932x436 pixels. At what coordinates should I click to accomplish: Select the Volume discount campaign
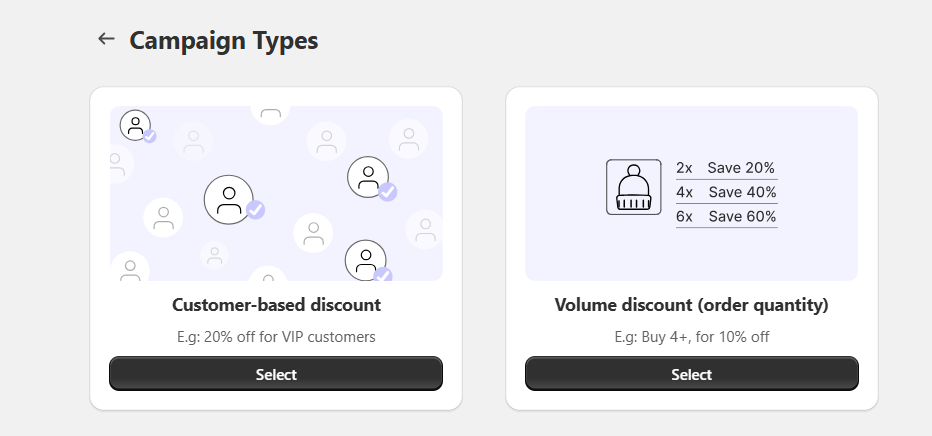[691, 374]
